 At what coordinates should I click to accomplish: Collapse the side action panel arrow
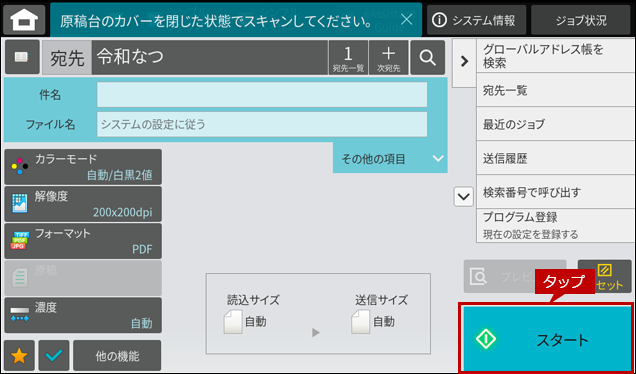click(464, 62)
